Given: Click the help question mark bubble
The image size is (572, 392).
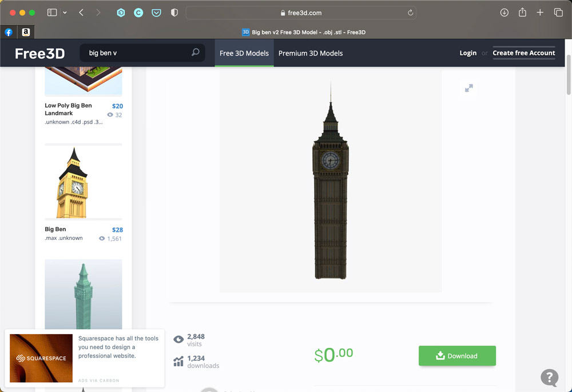Looking at the screenshot, I should pyautogui.click(x=549, y=377).
